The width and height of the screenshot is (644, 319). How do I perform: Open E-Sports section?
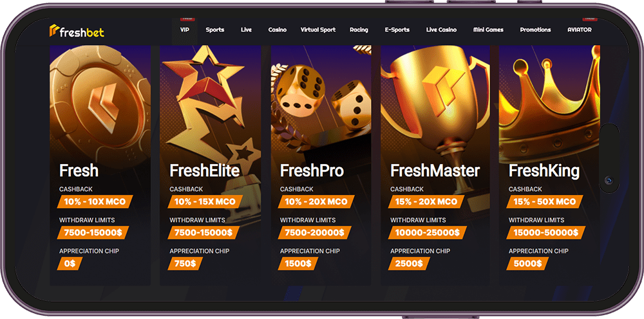pos(397,30)
